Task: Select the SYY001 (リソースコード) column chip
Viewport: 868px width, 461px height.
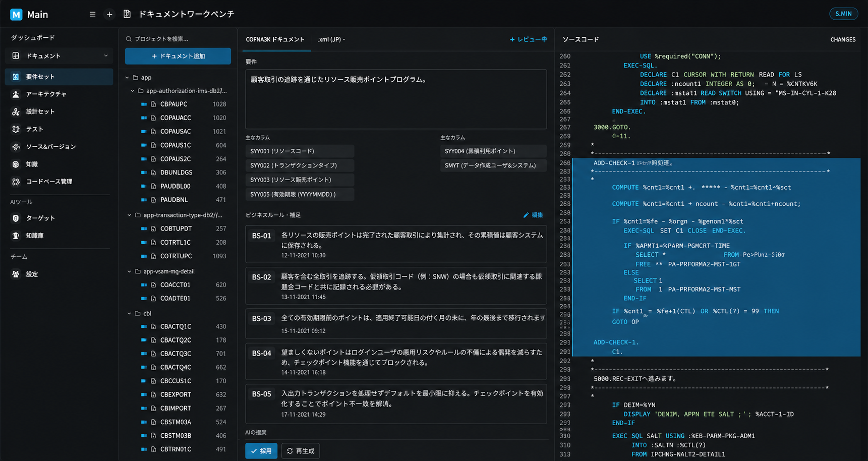Action: (x=300, y=151)
